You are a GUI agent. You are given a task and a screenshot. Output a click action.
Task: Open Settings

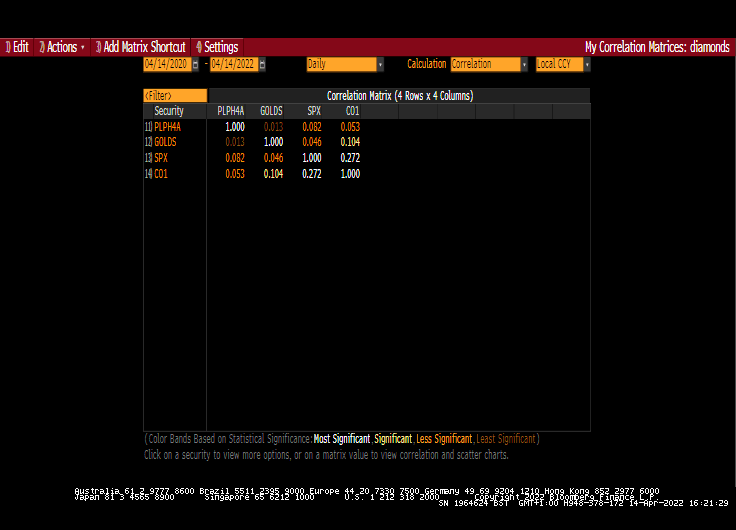(217, 47)
